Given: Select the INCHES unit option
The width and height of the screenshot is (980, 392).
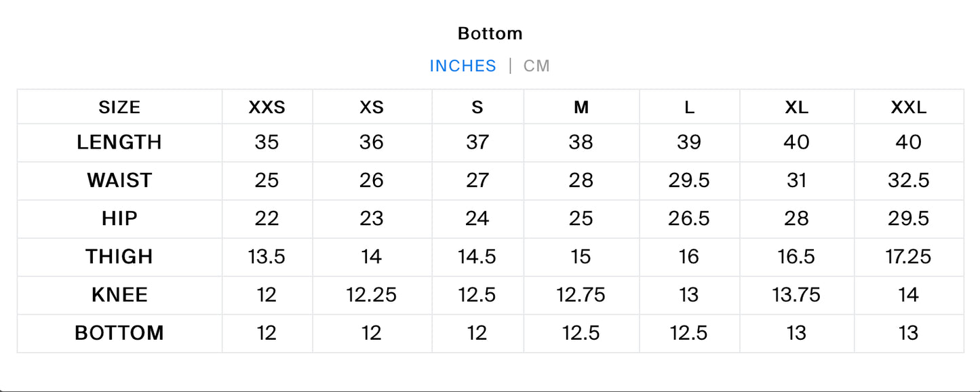Looking at the screenshot, I should pyautogui.click(x=463, y=66).
